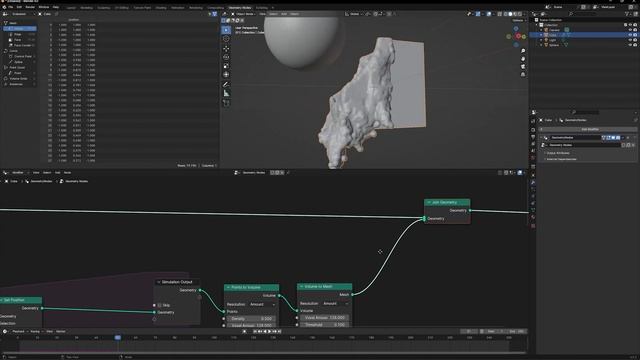640x360 pixels.
Task: Adjust the Density field on Points to Volume
Action: pyautogui.click(x=251, y=318)
